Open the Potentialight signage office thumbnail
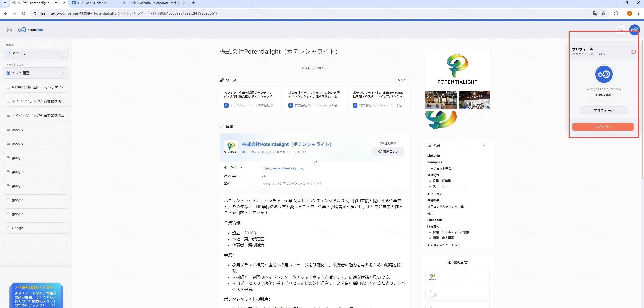The width and height of the screenshot is (644, 308). coord(474,100)
